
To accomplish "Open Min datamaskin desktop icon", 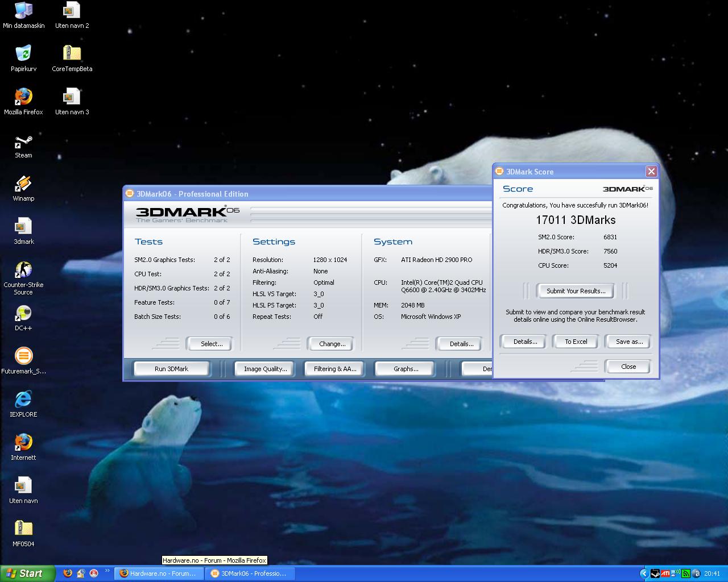I will [23, 15].
